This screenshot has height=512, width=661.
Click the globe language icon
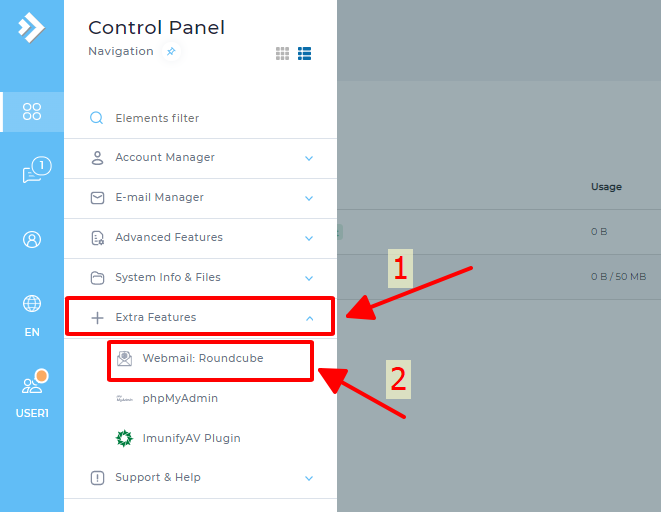pos(32,304)
